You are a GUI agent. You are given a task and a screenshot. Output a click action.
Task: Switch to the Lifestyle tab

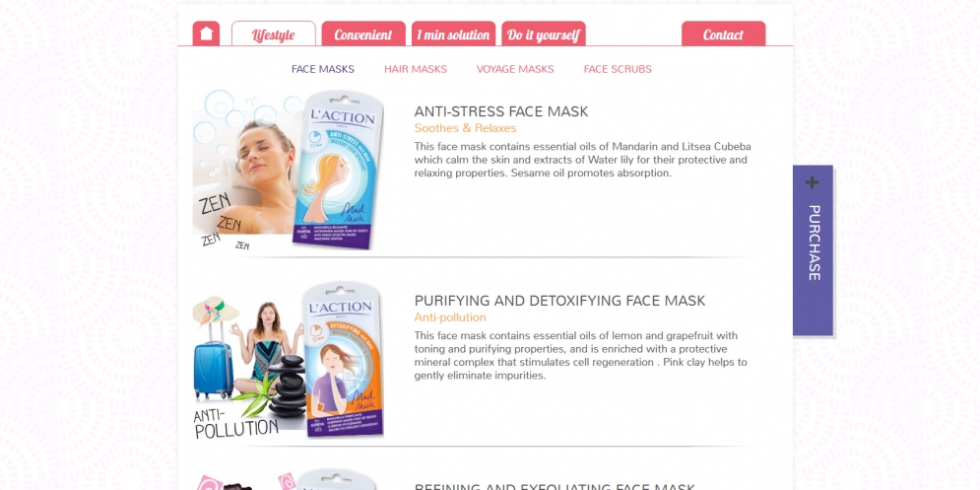(273, 35)
